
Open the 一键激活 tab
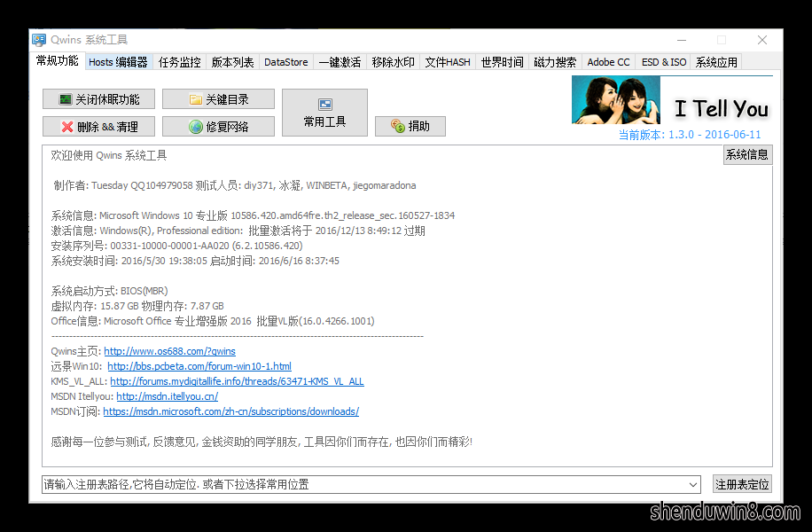(340, 62)
